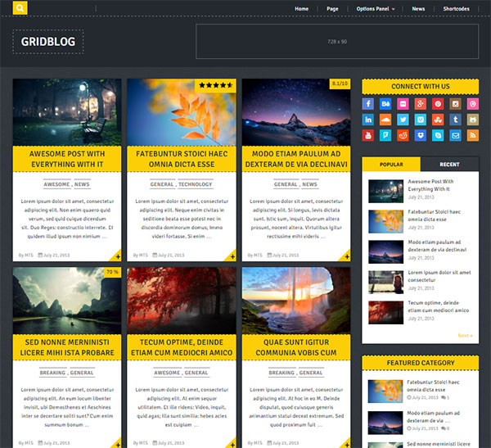Open 'Awesome Post With Everything With It' headline
Image resolution: width=491 pixels, height=448 pixels.
[x=67, y=159]
